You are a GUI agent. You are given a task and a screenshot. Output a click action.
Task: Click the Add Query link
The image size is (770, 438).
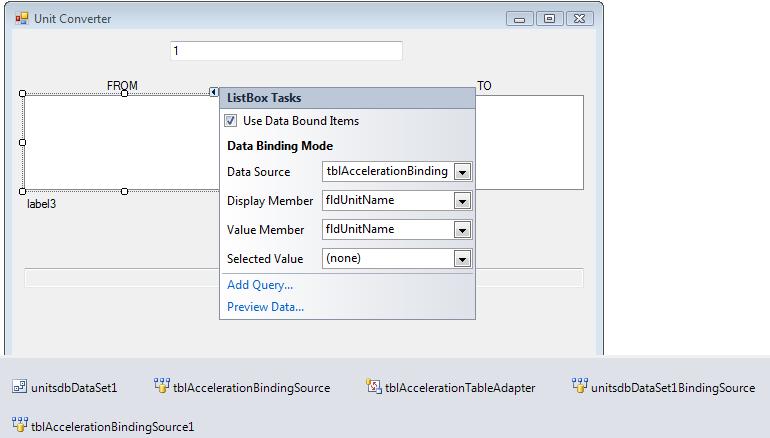point(260,285)
